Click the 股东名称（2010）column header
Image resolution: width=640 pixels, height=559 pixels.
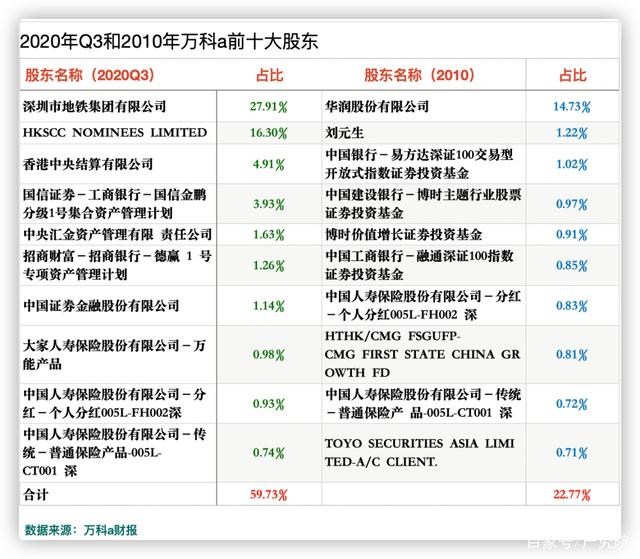[x=419, y=75]
